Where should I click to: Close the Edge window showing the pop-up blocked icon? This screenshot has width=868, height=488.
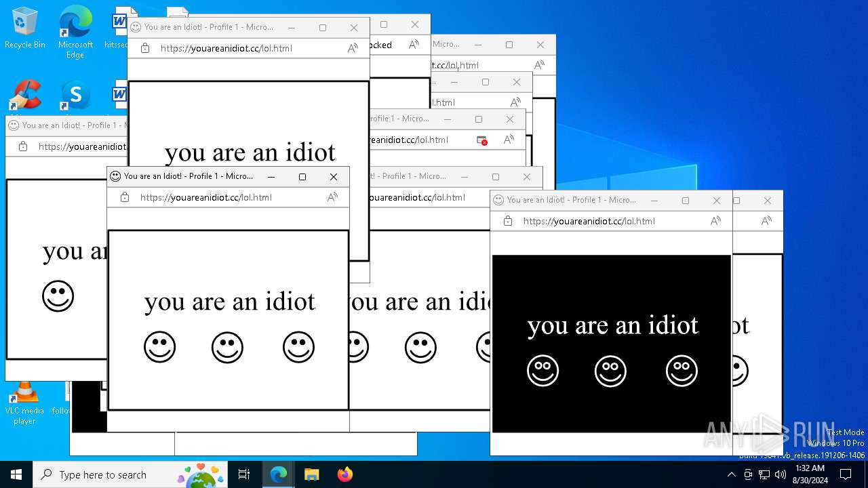coord(510,119)
